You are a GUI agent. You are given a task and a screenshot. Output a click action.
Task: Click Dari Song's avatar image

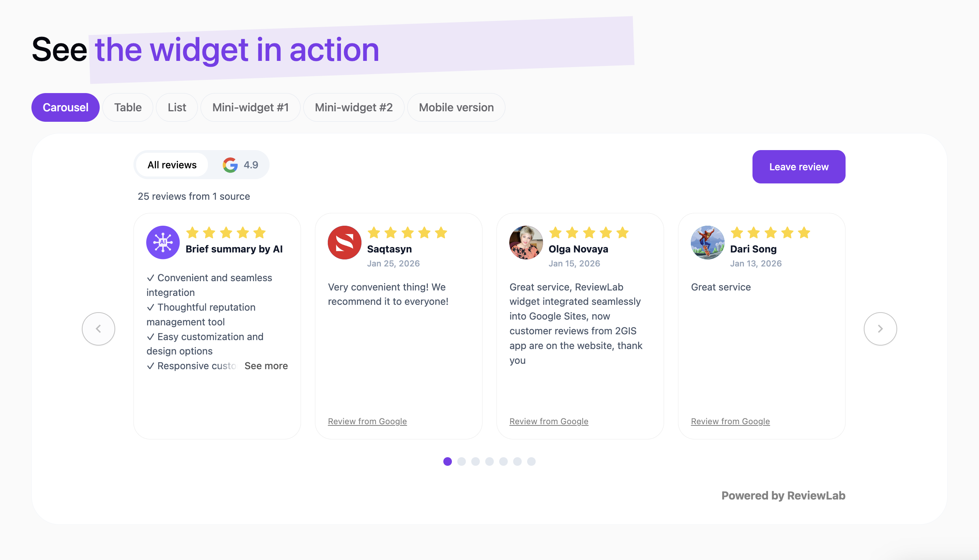707,242
